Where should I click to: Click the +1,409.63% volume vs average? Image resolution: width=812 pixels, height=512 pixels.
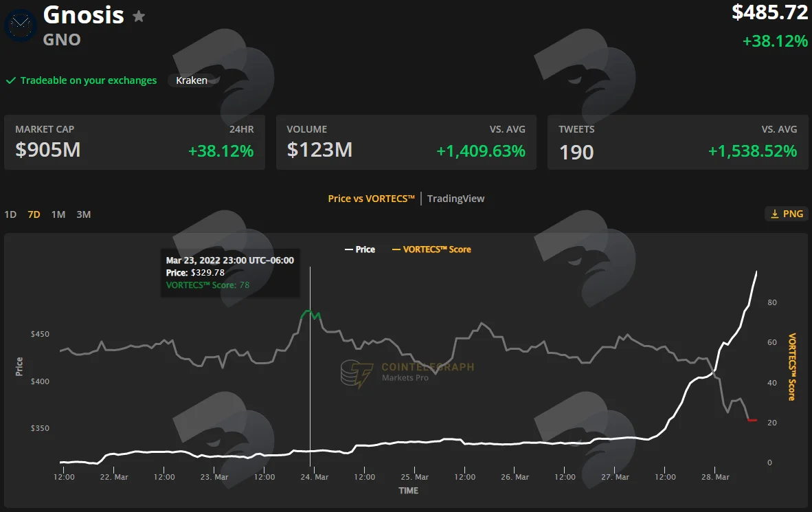click(481, 151)
